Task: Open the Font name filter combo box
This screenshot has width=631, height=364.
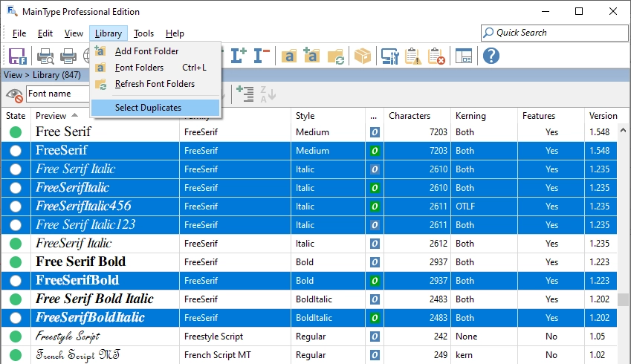Action: (56, 94)
